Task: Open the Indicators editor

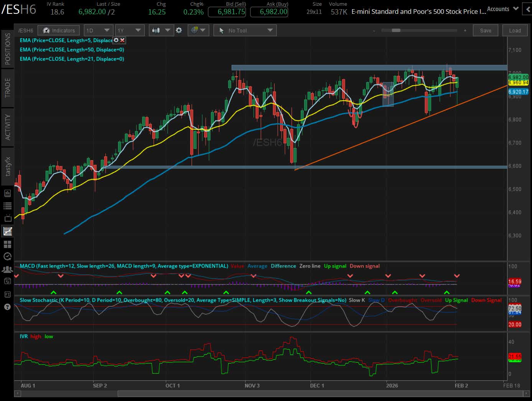Action: point(58,30)
